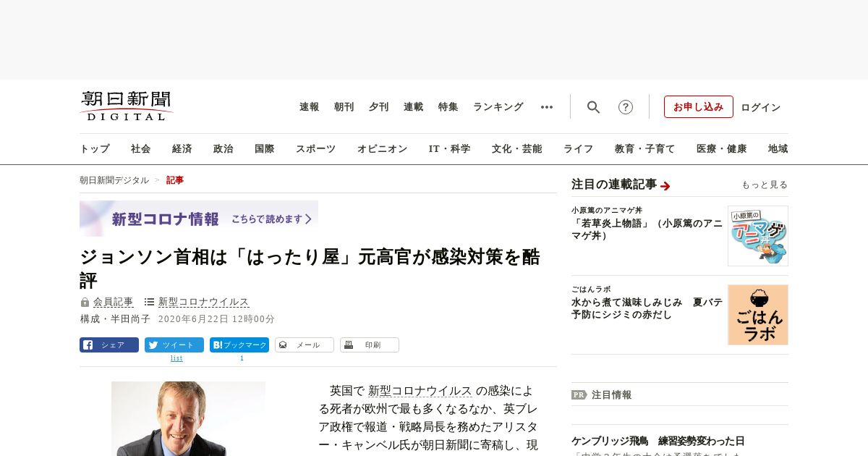Open ケンブリッジ飛鳥 article headline

(x=658, y=441)
